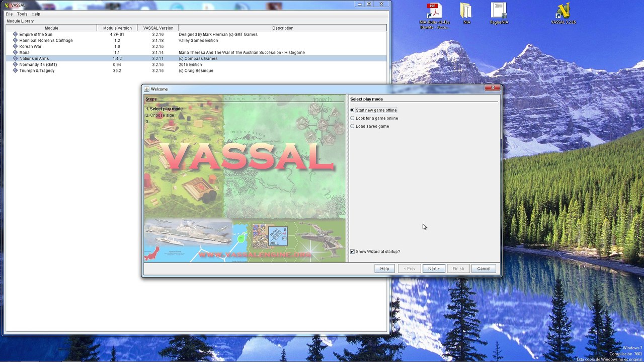Screen dimensions: 644x362
Task: Click description '(c) Compass Games'
Action: coord(198,58)
